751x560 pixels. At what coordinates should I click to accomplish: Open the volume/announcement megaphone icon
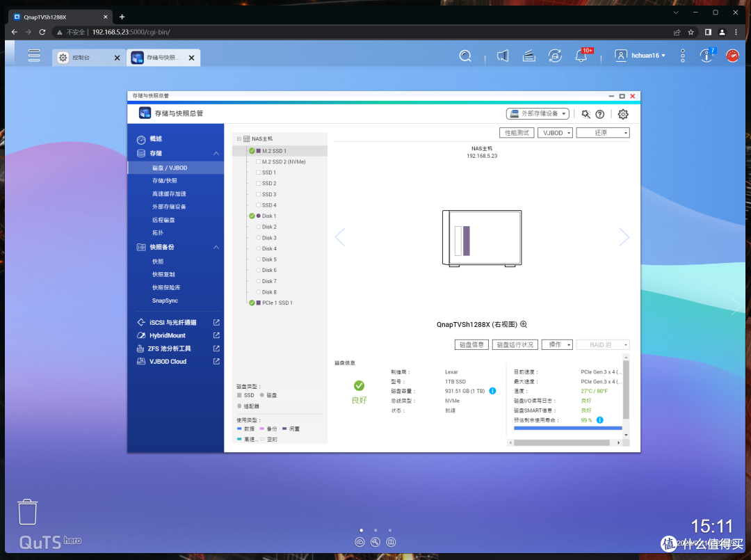(x=503, y=56)
